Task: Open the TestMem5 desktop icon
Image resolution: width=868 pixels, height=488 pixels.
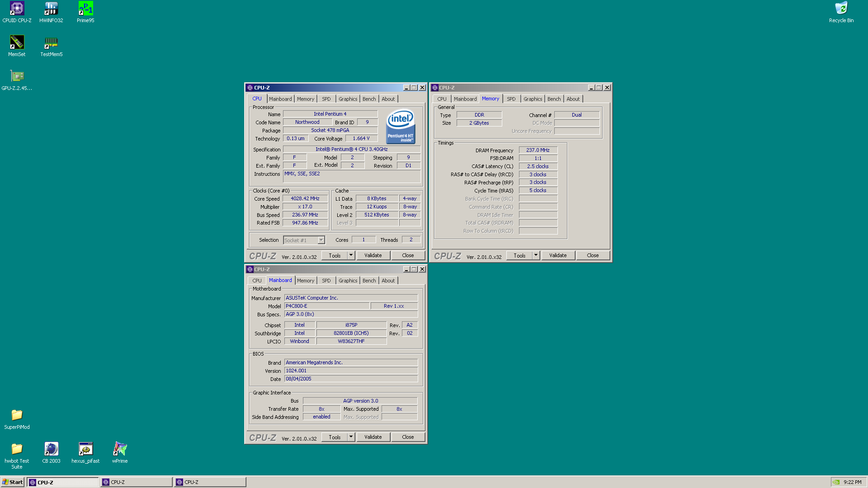Action: point(51,46)
